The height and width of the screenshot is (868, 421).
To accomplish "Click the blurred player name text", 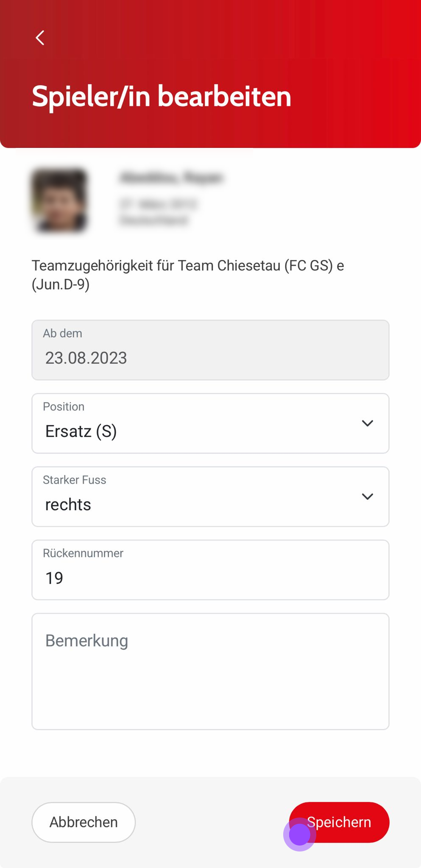I will pos(171,178).
